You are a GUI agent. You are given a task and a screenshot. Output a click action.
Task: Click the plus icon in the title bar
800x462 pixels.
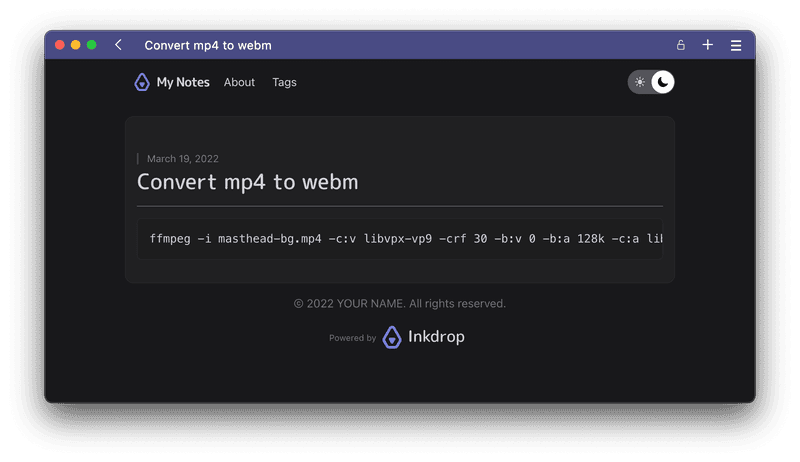[x=708, y=45]
